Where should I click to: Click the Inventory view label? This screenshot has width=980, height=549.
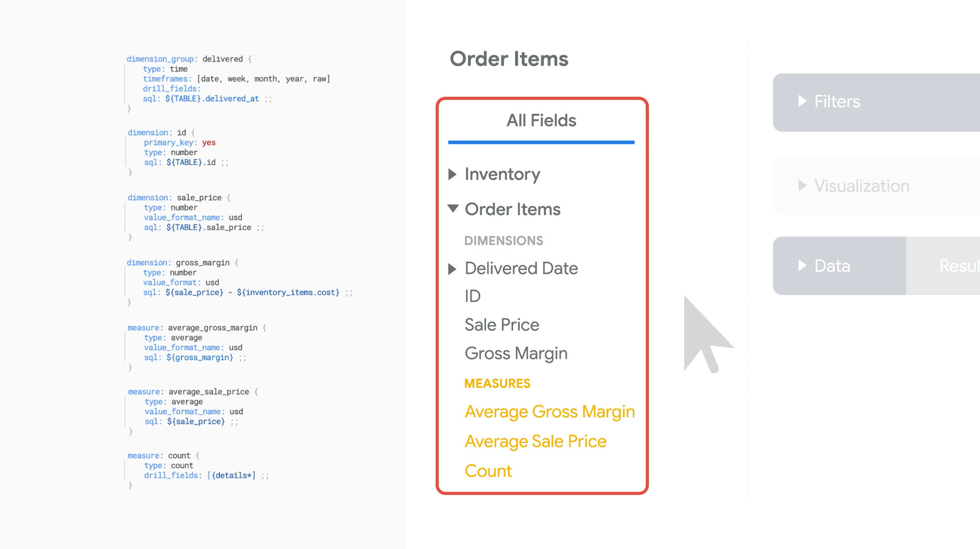502,175
